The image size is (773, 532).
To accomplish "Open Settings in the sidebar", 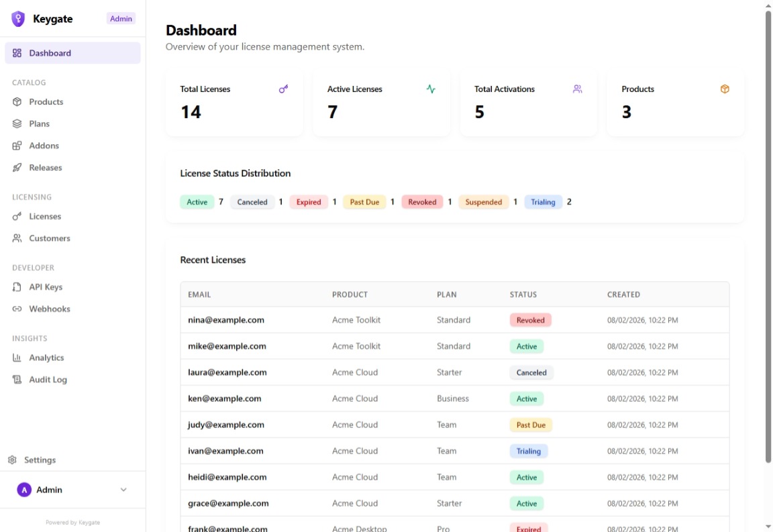I will pyautogui.click(x=72, y=460).
